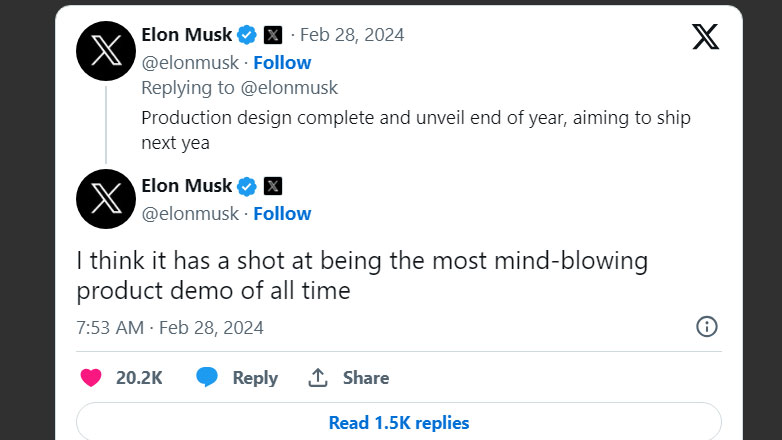Click the share upload icon

[318, 378]
